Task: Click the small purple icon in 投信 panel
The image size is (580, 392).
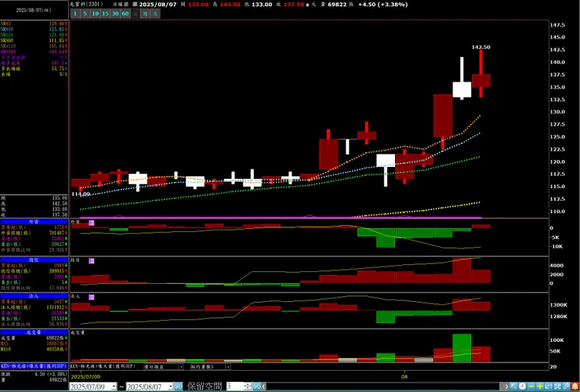Action: pos(92,261)
